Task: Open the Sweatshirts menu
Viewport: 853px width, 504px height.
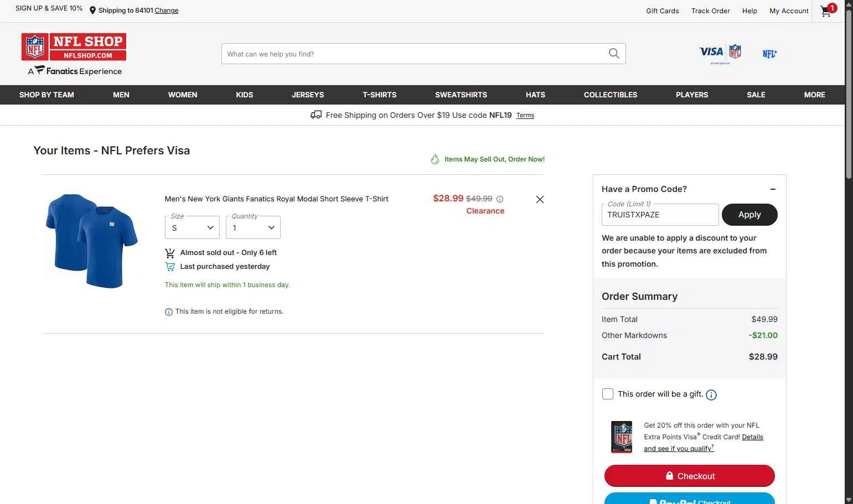Action: point(461,95)
